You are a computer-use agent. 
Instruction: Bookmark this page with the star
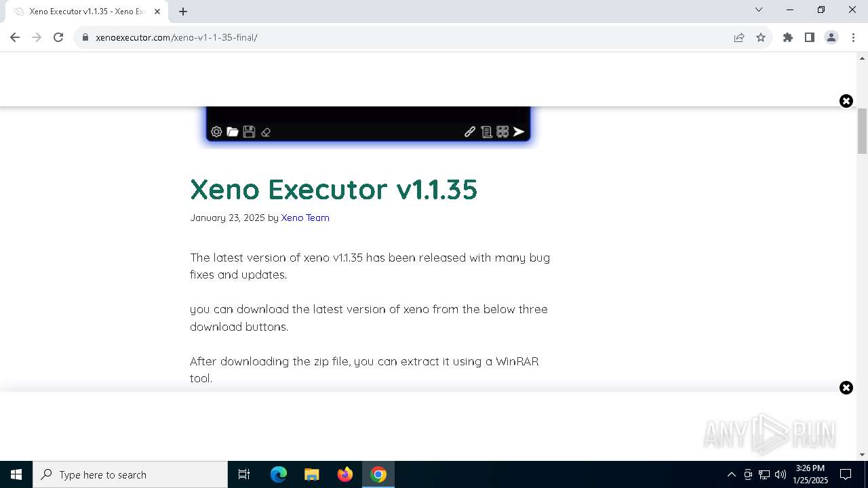pos(761,37)
